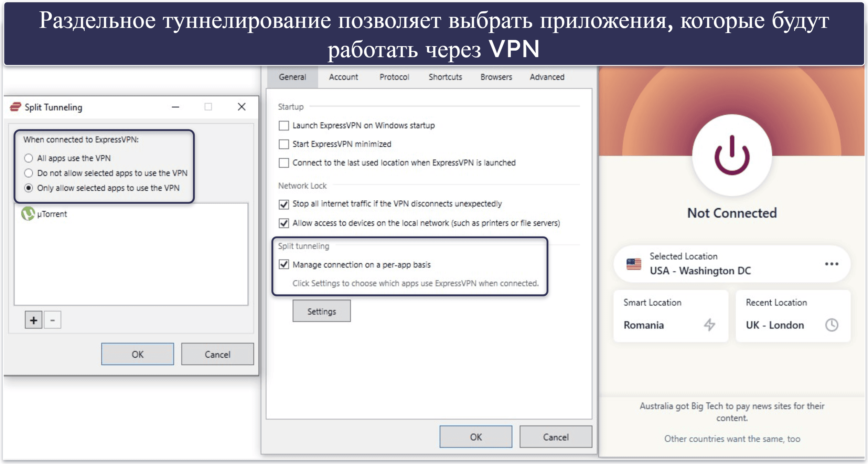
Task: Click the lightning icon for Smart Location
Action: pyautogui.click(x=709, y=325)
